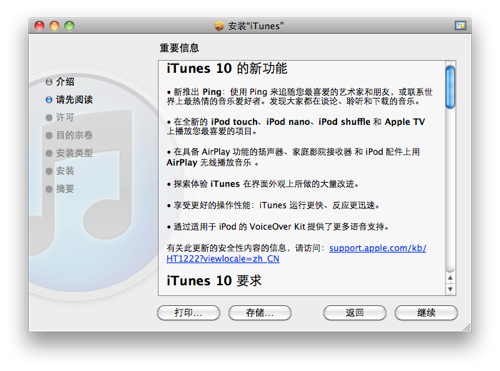The width and height of the screenshot is (500, 371).
Task: Save the text via 存储… button
Action: [260, 313]
